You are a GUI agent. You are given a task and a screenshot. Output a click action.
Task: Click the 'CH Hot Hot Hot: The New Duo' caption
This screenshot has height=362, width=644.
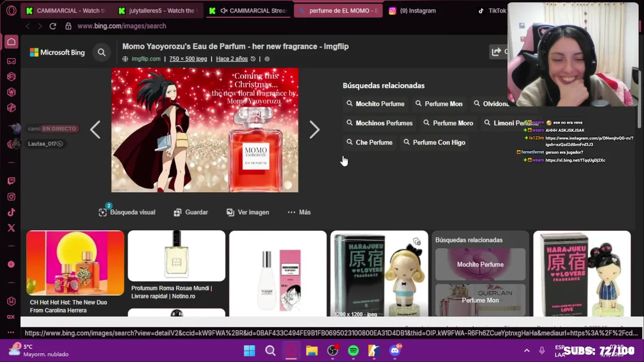[x=68, y=306]
